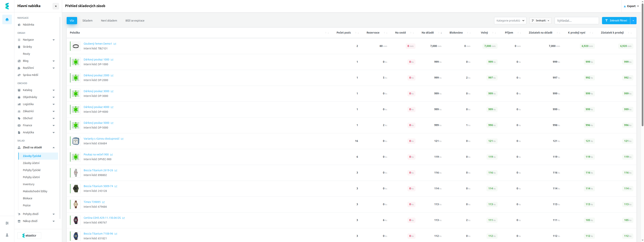Close the Hlavní nabídka panel

(x=56, y=6)
